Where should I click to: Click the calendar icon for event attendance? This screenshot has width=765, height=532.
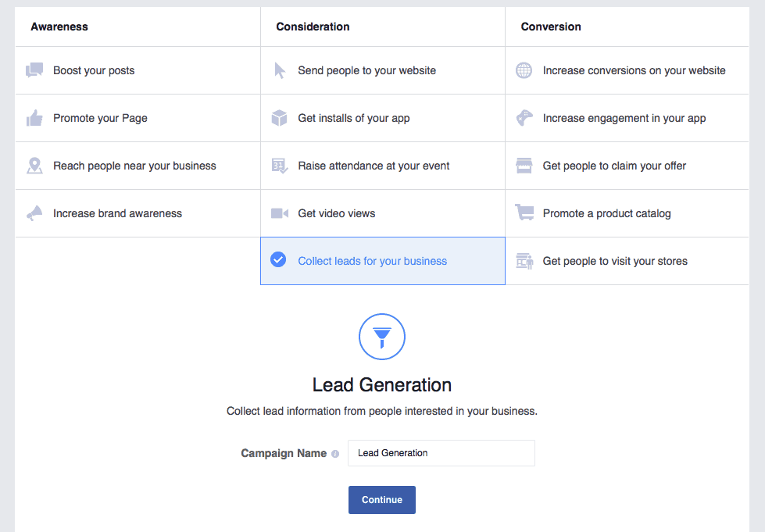[279, 166]
